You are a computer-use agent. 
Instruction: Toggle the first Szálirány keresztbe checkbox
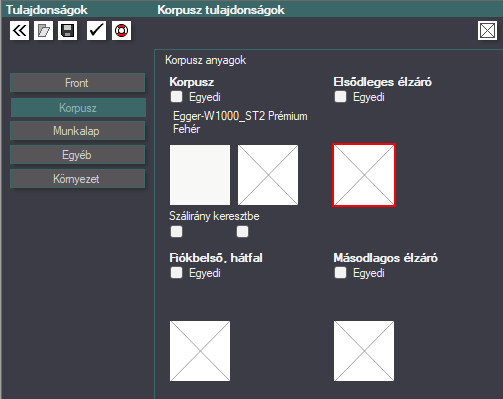pyautogui.click(x=176, y=231)
